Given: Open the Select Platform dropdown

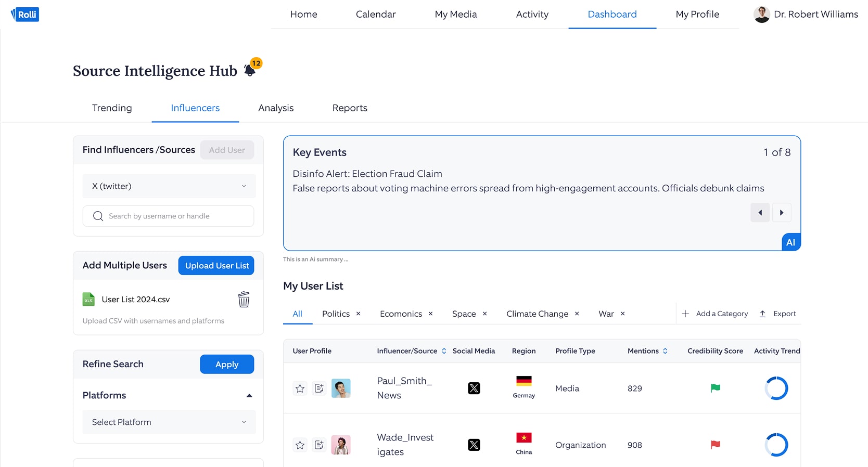Looking at the screenshot, I should coord(169,422).
